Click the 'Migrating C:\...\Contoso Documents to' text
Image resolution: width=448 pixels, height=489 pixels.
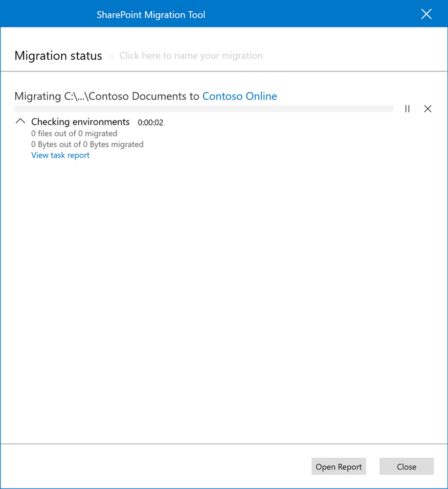(x=107, y=96)
